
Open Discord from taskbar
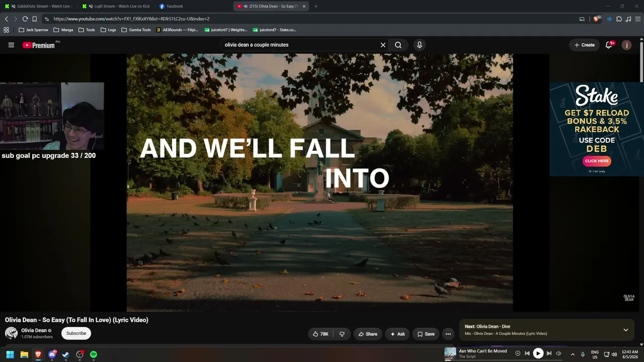(52, 354)
